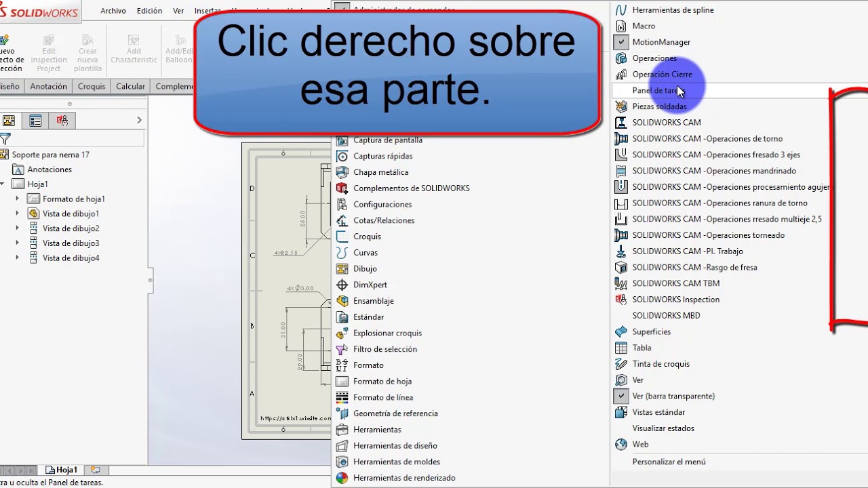
Task: Switch to the Anotación ribbon tab
Action: pyautogui.click(x=49, y=87)
